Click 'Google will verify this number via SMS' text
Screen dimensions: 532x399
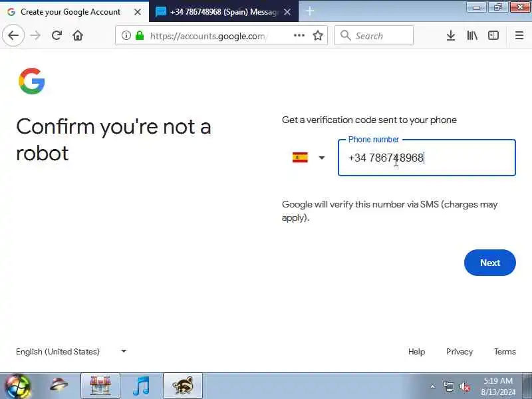coord(390,211)
